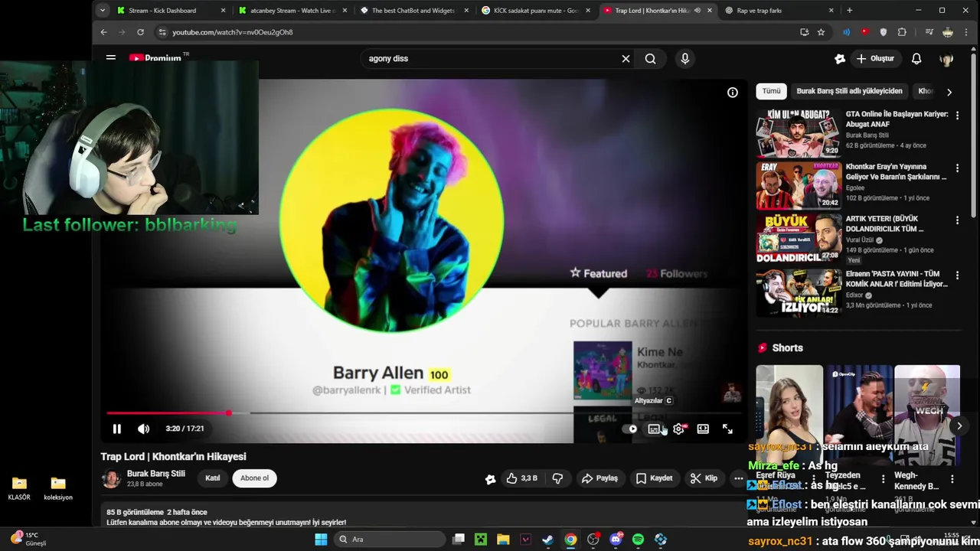Open a new browser tab

(849, 11)
